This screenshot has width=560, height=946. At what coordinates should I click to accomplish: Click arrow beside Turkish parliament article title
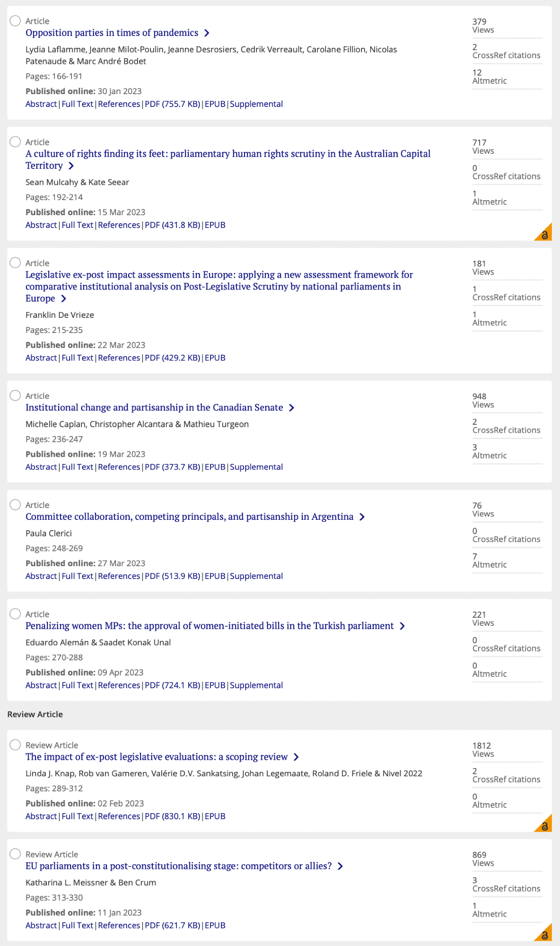(x=402, y=626)
